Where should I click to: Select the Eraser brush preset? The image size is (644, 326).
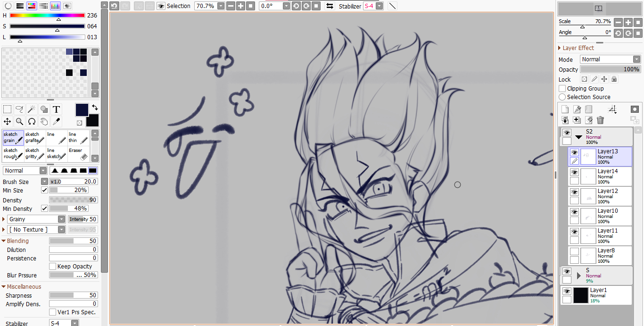pyautogui.click(x=78, y=153)
